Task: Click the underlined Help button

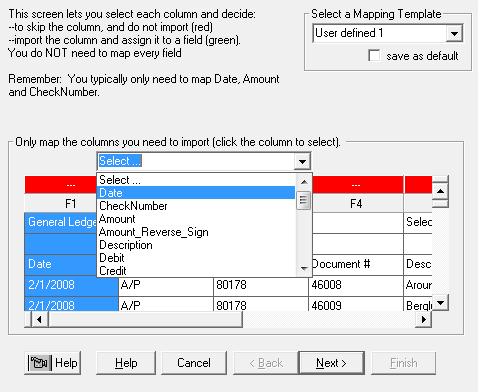Action: click(x=126, y=363)
